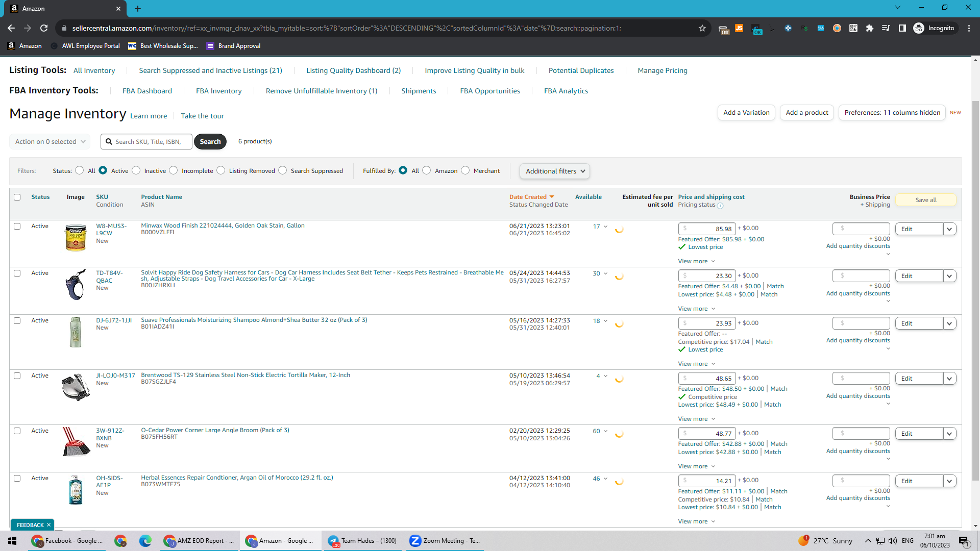Click the Incognito profile icon
Image resolution: width=980 pixels, height=551 pixels.
coord(919,28)
